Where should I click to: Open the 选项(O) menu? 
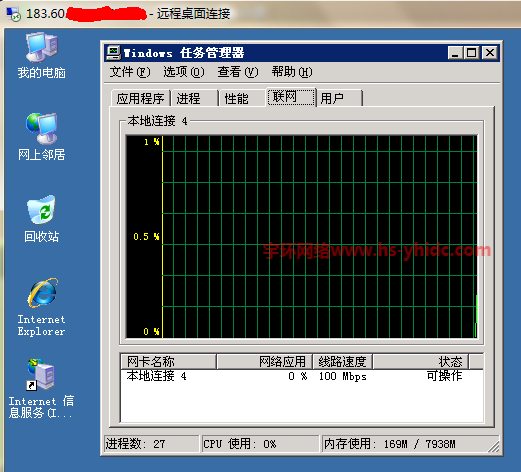click(x=183, y=72)
